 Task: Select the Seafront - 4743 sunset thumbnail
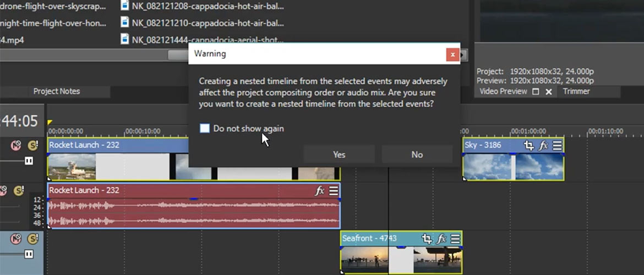pos(365,260)
